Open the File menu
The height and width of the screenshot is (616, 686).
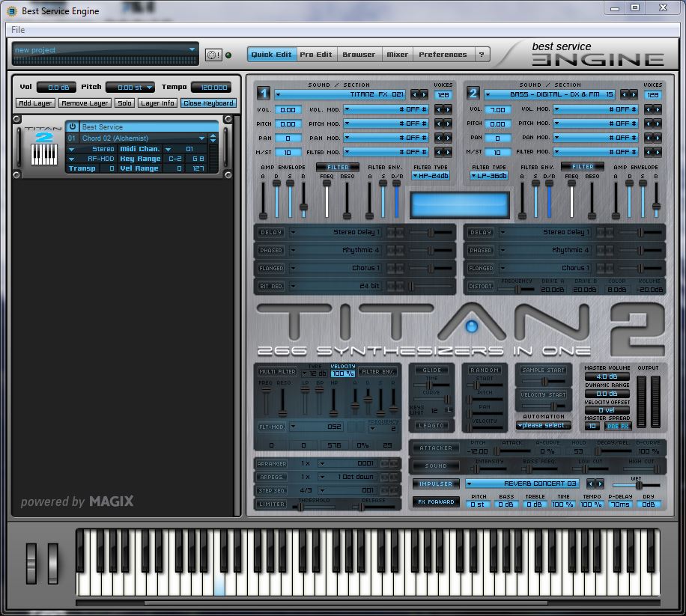18,30
